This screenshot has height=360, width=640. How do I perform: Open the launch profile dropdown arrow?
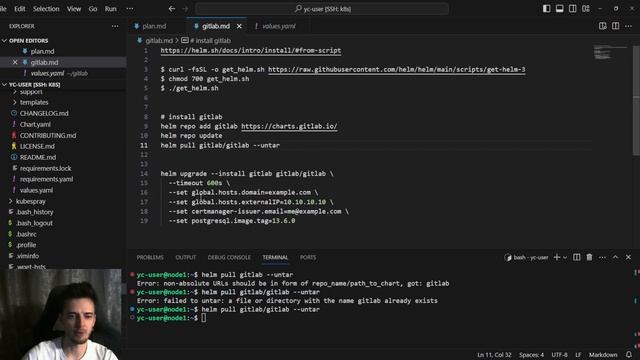[565, 258]
